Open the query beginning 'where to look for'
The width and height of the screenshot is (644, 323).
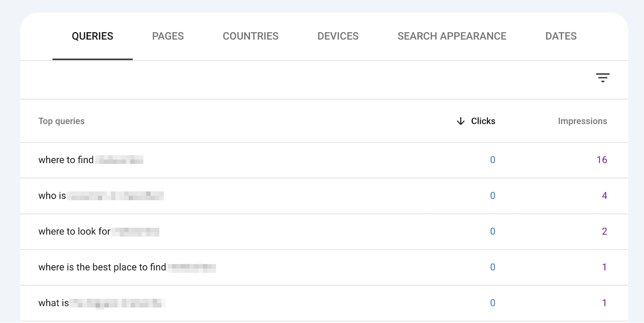pos(99,231)
